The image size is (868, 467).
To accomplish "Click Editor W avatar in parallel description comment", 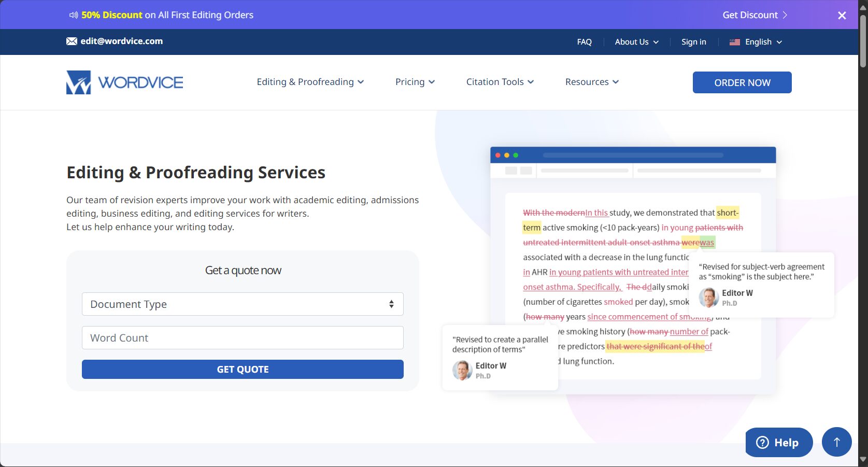I will [x=462, y=370].
